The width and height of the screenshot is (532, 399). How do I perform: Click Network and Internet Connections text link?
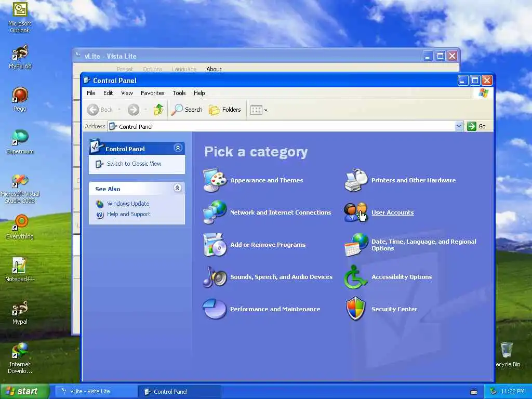281,212
